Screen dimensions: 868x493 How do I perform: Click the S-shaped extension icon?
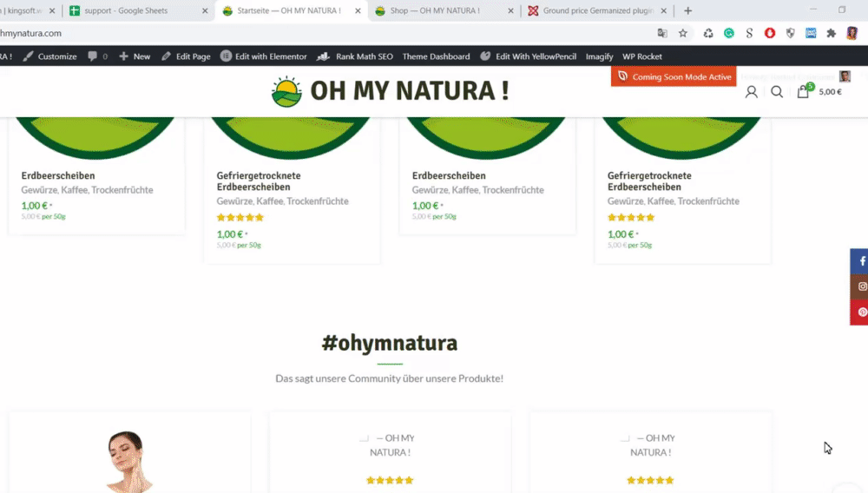[x=749, y=33]
